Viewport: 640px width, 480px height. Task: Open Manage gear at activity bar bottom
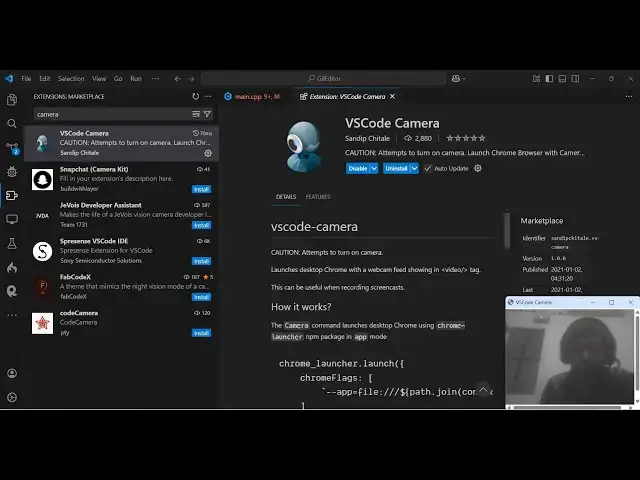click(x=12, y=397)
